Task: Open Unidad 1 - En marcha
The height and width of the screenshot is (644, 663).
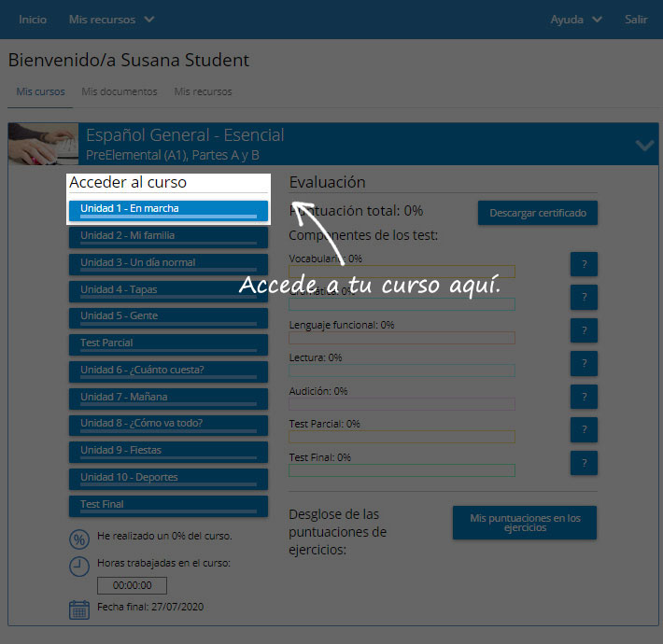Action: coord(168,210)
